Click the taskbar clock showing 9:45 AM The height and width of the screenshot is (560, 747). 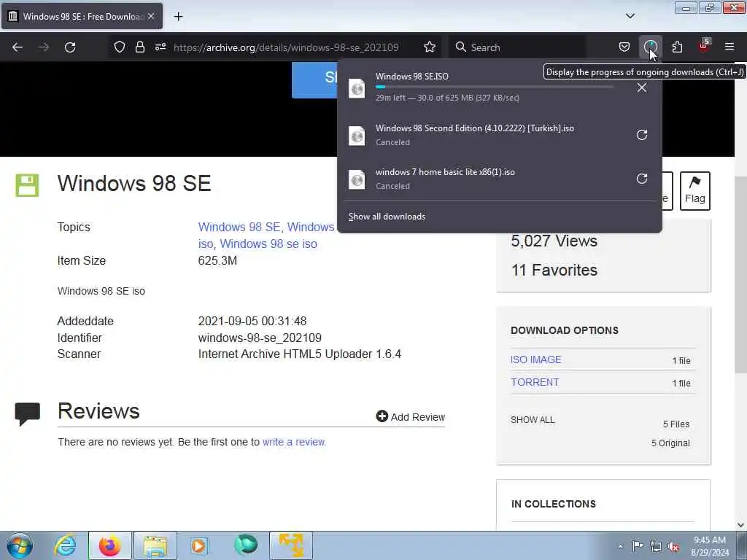pos(709,545)
